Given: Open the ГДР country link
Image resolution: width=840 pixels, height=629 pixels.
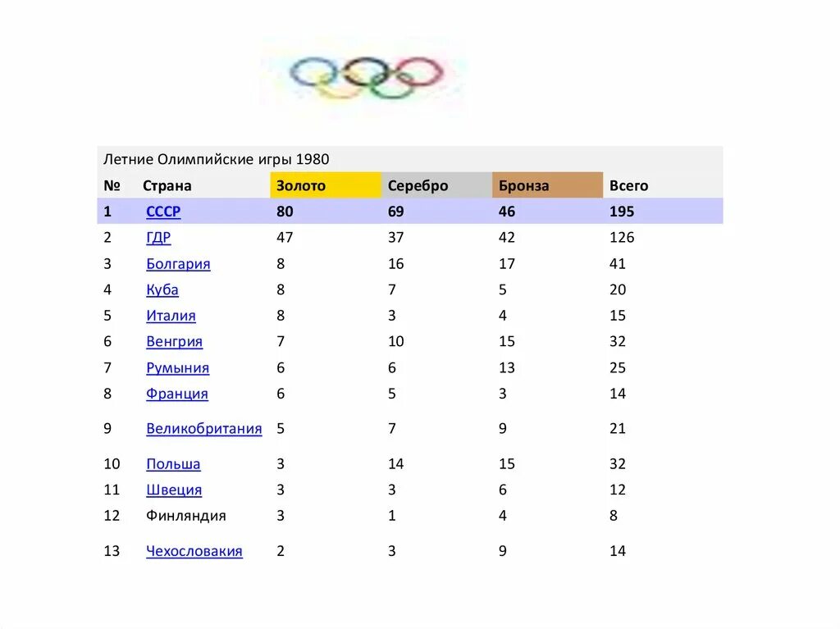Looking at the screenshot, I should (x=158, y=237).
